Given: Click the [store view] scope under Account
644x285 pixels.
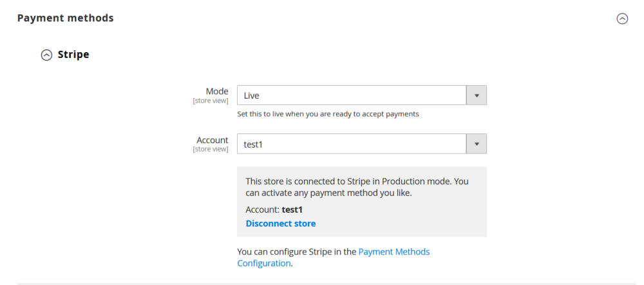Looking at the screenshot, I should 211,150.
